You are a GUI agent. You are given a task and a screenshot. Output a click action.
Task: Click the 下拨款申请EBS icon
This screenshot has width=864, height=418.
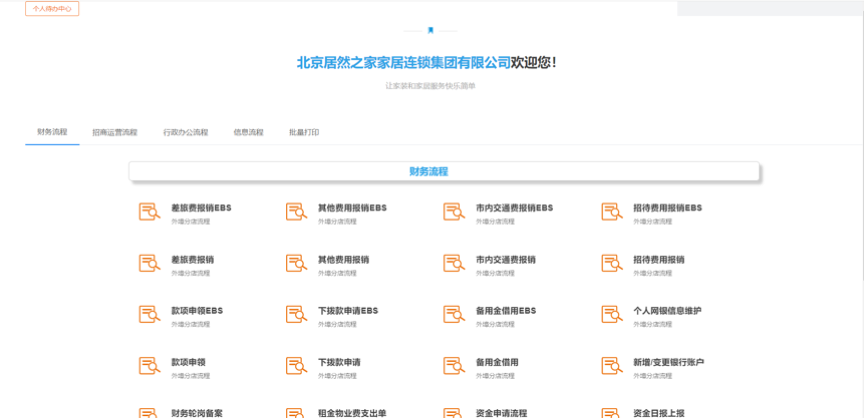coord(296,315)
